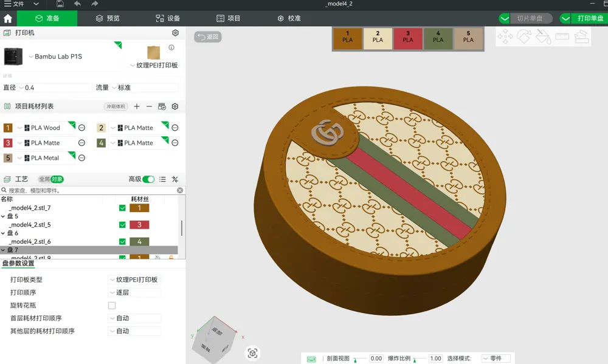Image resolution: width=608 pixels, height=364 pixels.
Task: Toggle the 高级 advanced mode switch
Action: tap(148, 179)
